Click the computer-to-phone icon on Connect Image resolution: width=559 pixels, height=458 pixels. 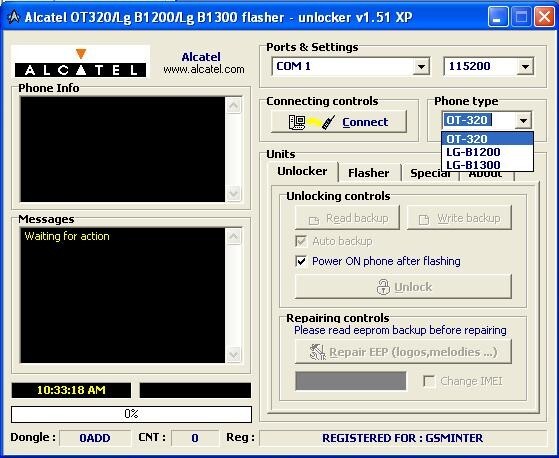tap(312, 122)
